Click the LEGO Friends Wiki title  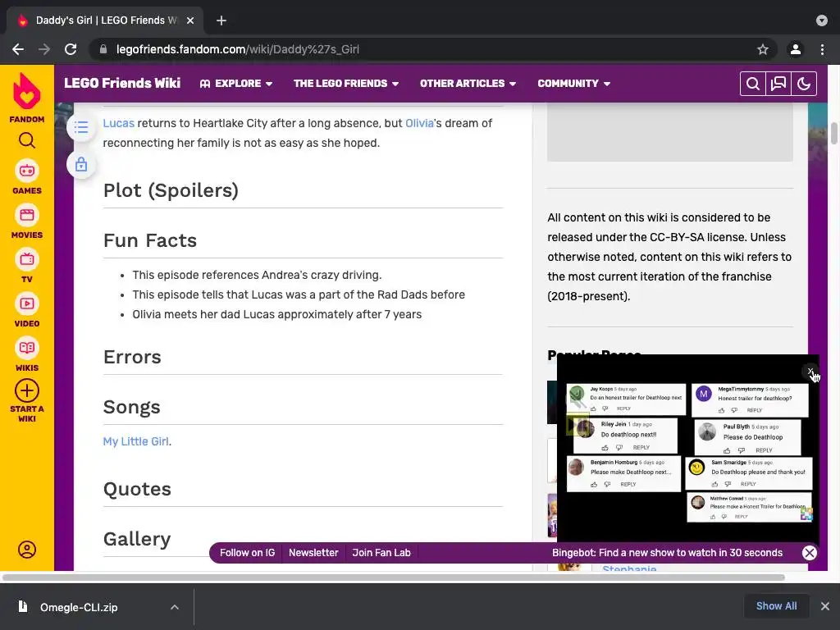pos(122,83)
